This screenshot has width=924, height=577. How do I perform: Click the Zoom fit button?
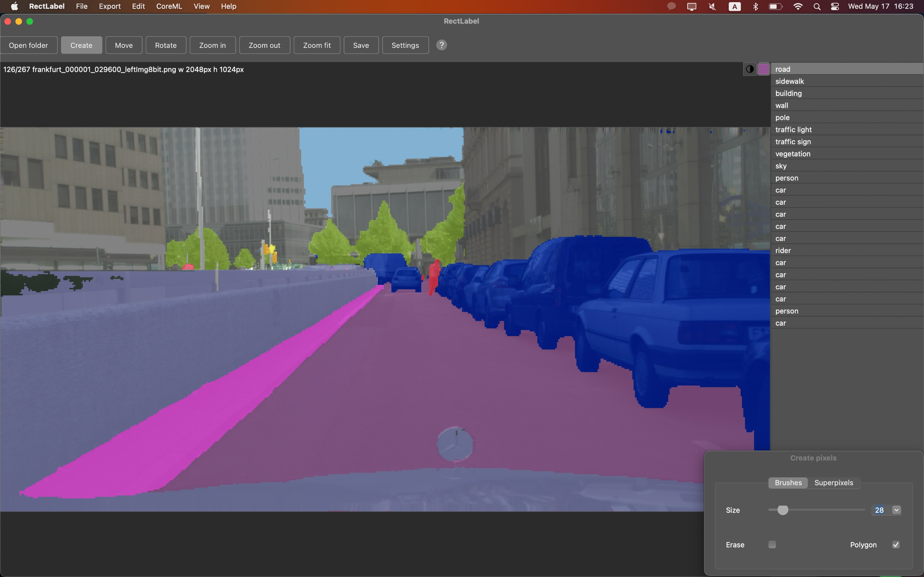(317, 45)
